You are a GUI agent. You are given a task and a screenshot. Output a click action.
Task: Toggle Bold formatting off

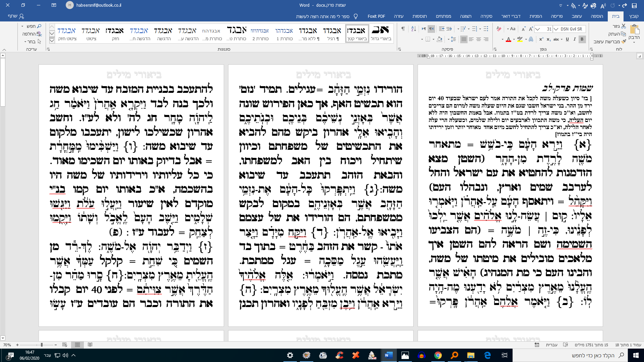(x=582, y=39)
